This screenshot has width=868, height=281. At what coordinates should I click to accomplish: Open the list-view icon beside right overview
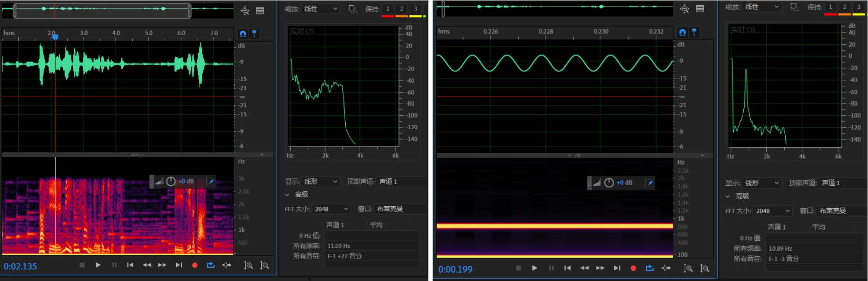pyautogui.click(x=700, y=9)
